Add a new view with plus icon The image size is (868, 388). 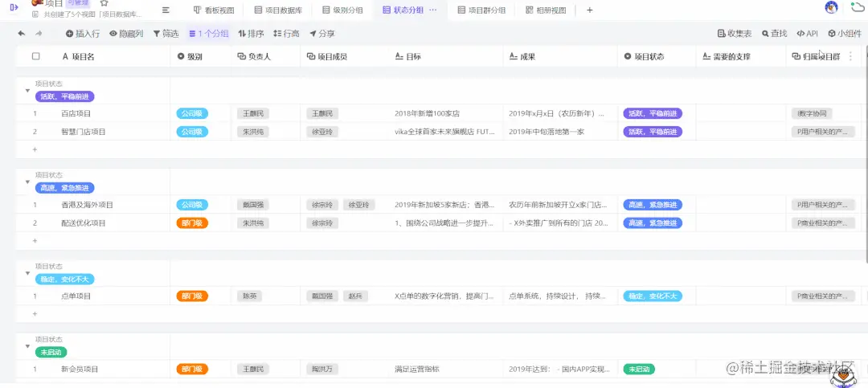pos(590,10)
